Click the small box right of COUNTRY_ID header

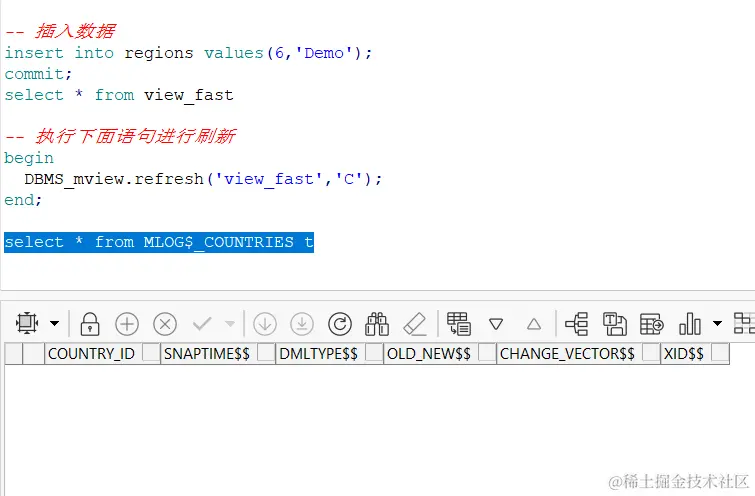[151, 352]
